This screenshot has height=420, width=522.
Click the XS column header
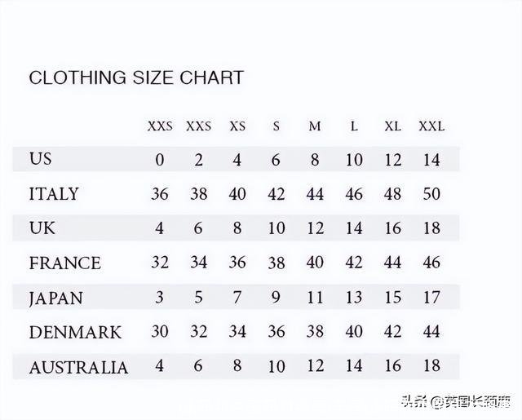[x=237, y=126]
